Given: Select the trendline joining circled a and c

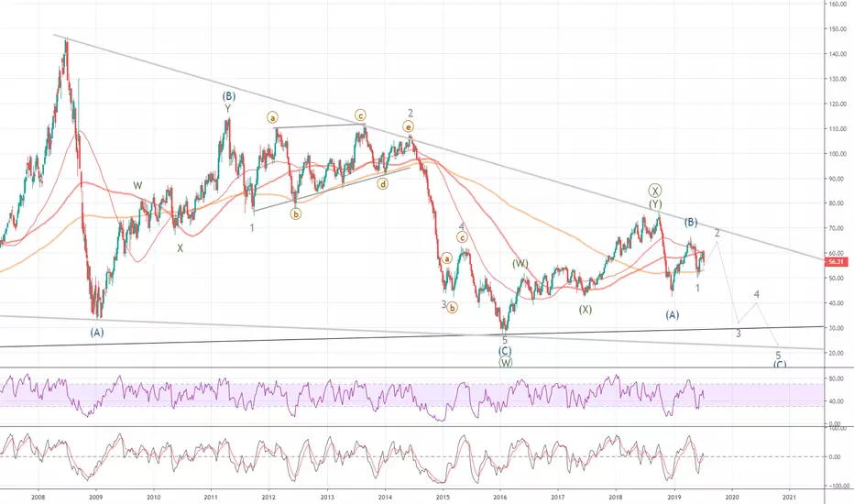Looking at the screenshot, I should [x=319, y=126].
